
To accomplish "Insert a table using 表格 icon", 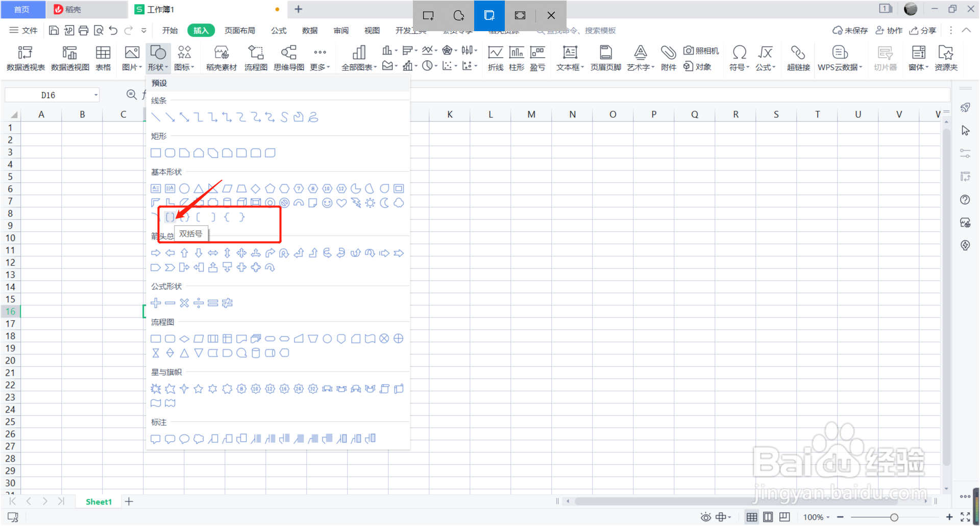I will click(103, 58).
